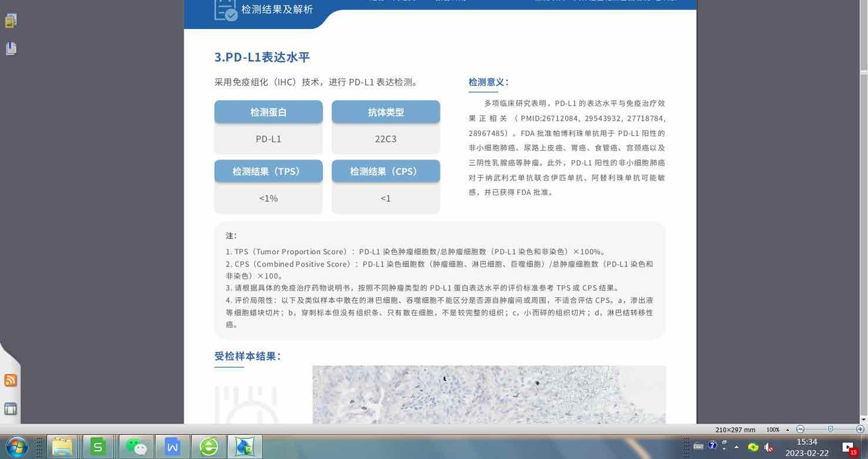Open the locked pages panel icon in sidebar

click(11, 21)
